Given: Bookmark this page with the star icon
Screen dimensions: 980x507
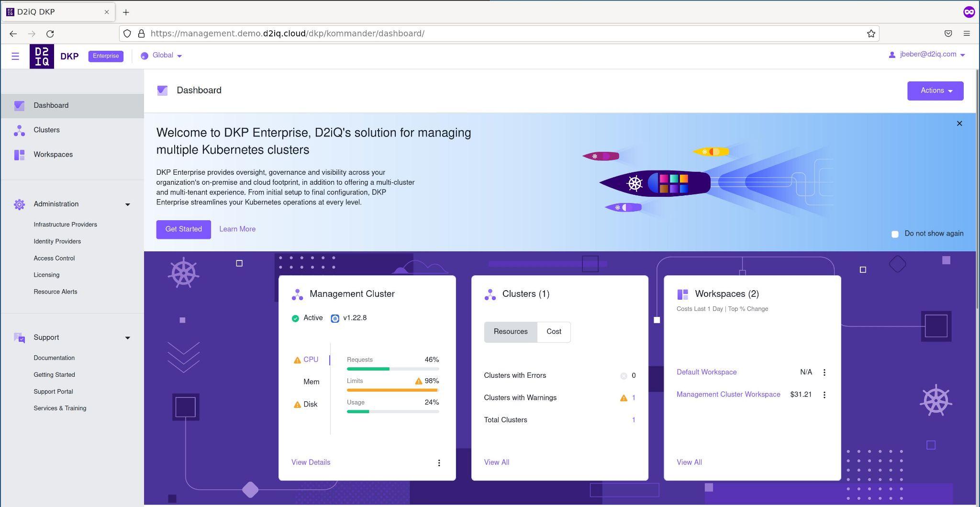Looking at the screenshot, I should [871, 34].
